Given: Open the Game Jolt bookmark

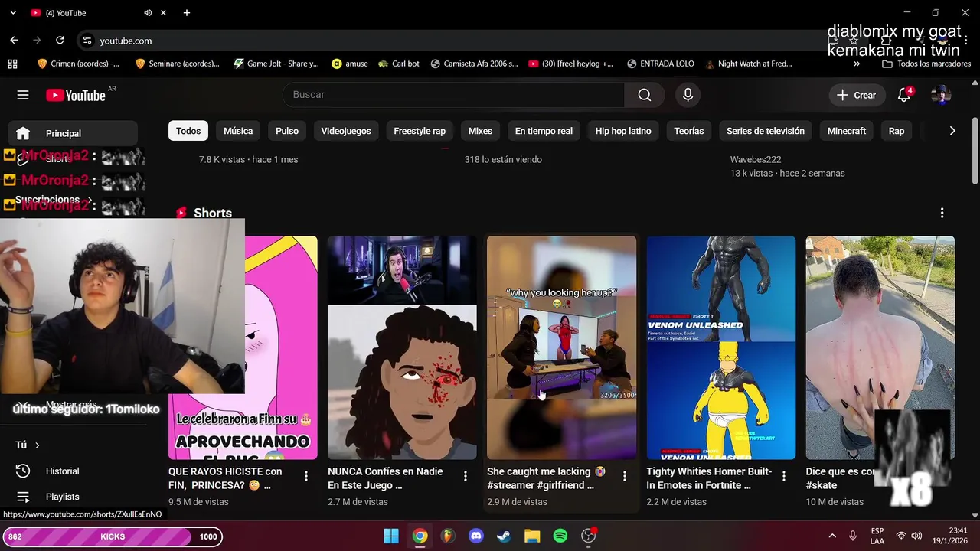Looking at the screenshot, I should [276, 64].
